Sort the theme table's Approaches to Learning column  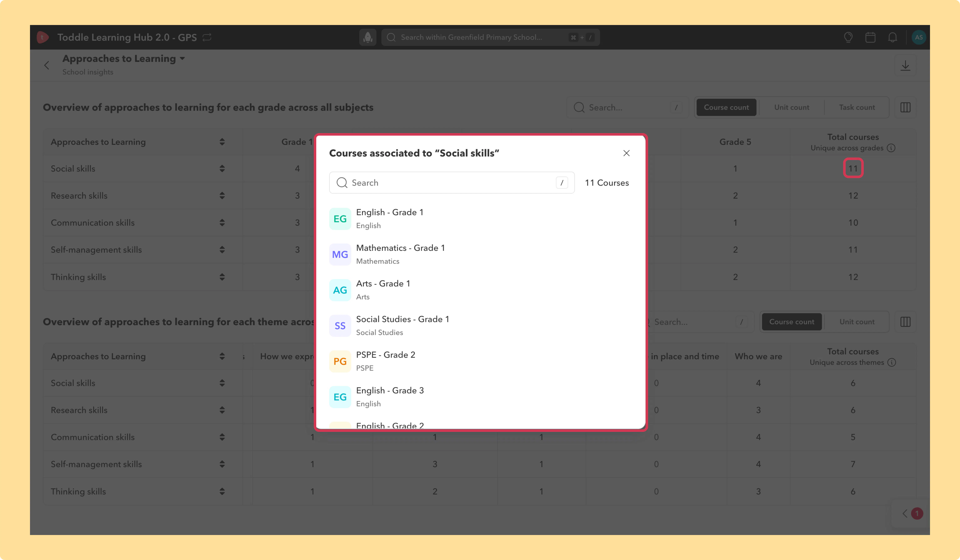point(222,357)
